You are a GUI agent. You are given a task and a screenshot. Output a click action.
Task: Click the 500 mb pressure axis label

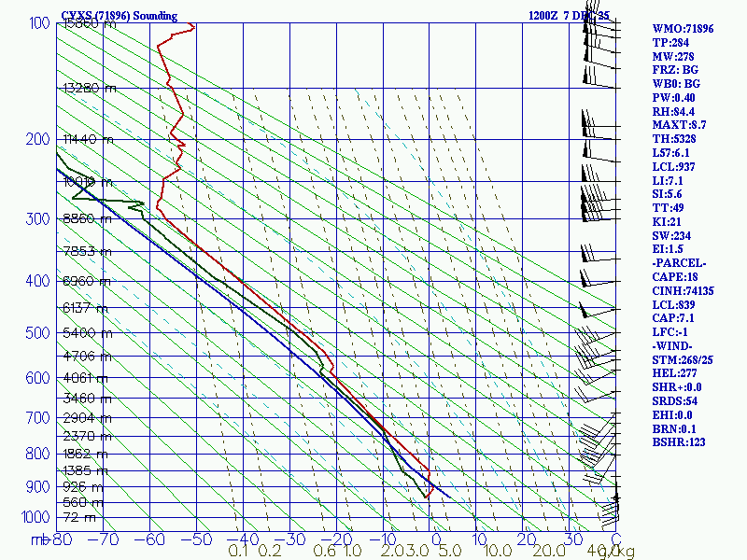37,332
